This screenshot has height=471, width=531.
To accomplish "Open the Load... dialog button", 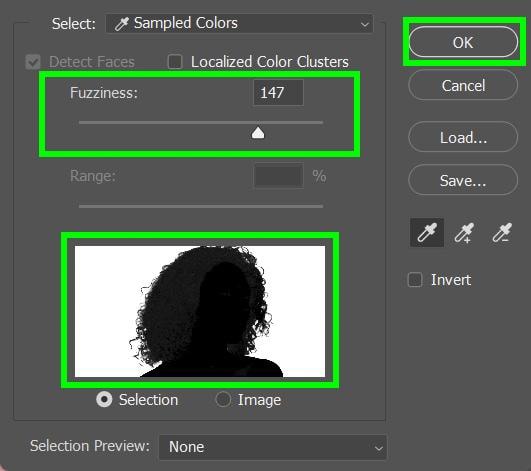I will click(x=463, y=137).
